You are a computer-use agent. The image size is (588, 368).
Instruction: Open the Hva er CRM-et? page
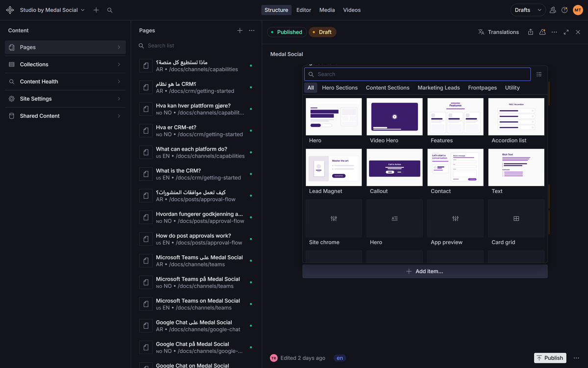click(196, 131)
